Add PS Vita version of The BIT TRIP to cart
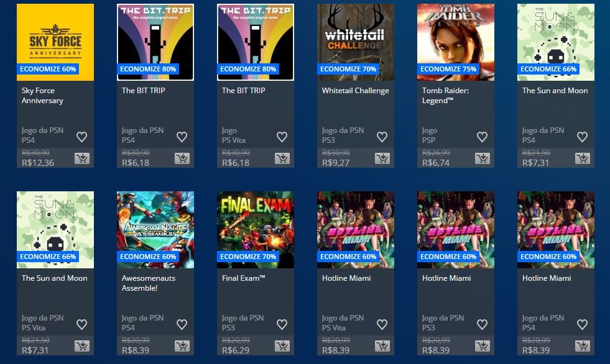 tap(282, 158)
